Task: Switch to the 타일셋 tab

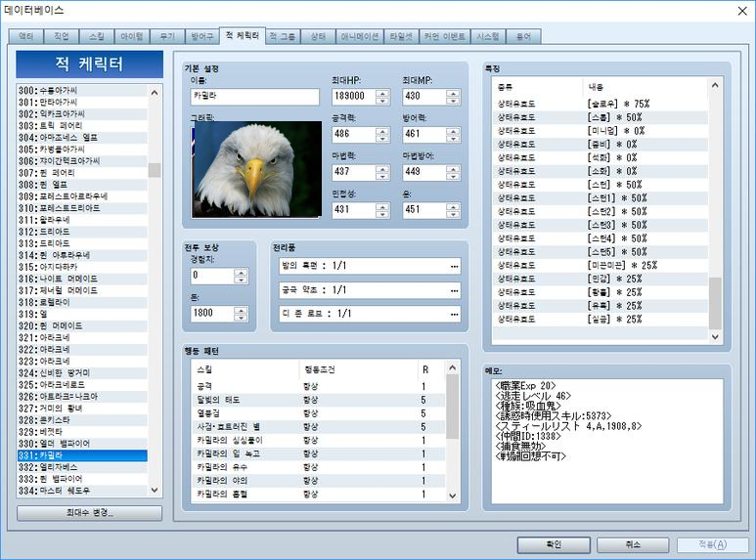Action: [x=401, y=36]
